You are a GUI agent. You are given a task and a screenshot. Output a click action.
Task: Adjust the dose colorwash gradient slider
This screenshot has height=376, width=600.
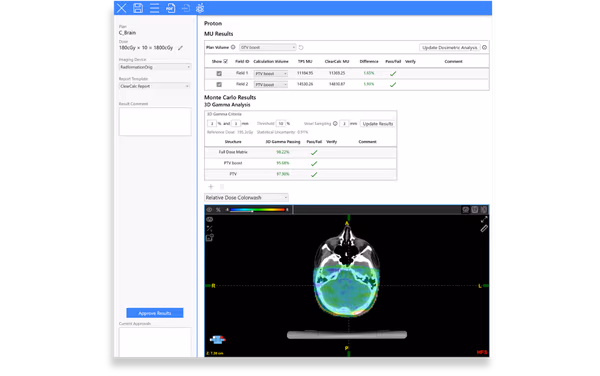point(257,210)
